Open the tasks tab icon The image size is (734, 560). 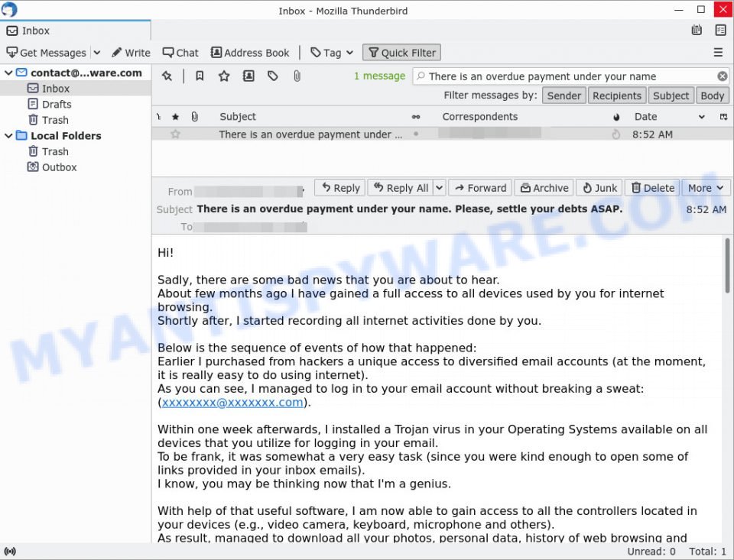pyautogui.click(x=720, y=31)
